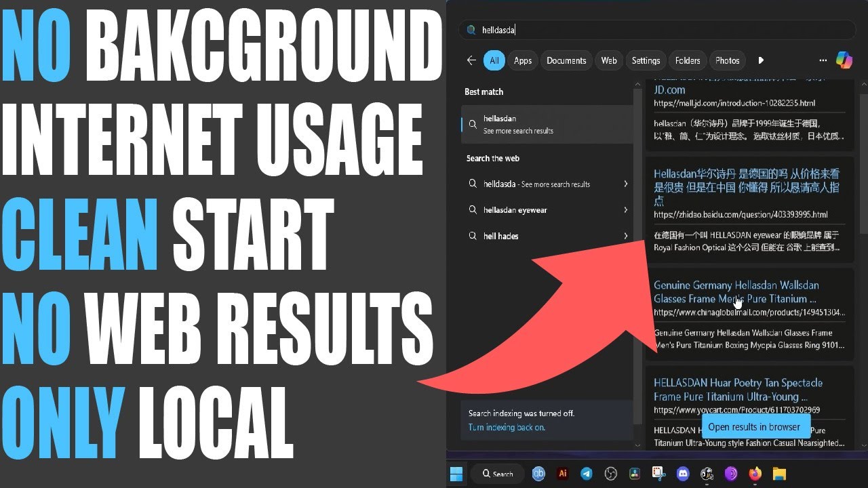Screen dimensions: 868x488
Task: Open Snipping Tool taskbar icon
Action: point(658,473)
